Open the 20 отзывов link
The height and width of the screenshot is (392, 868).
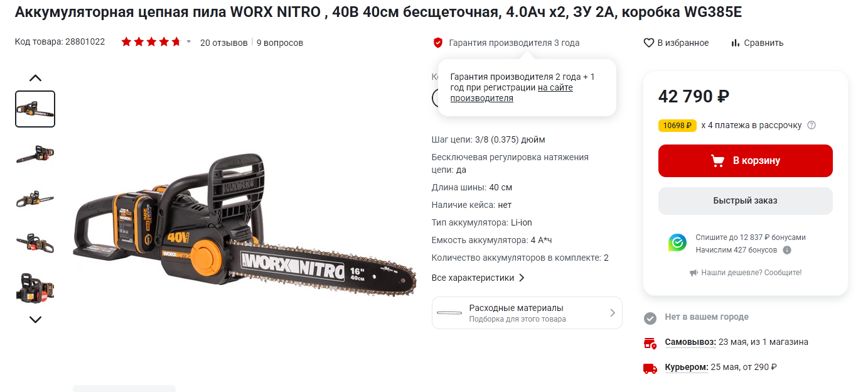click(224, 43)
